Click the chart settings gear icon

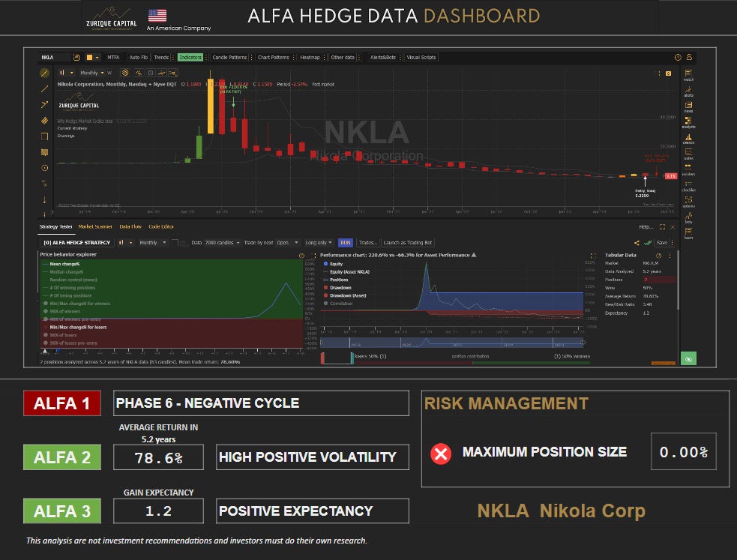tap(125, 73)
